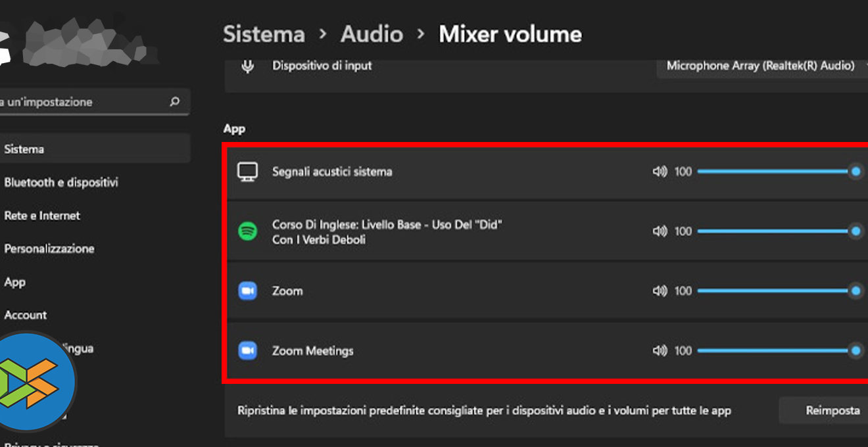
Task: Mute the Zoom app speaker icon
Action: pyautogui.click(x=660, y=291)
